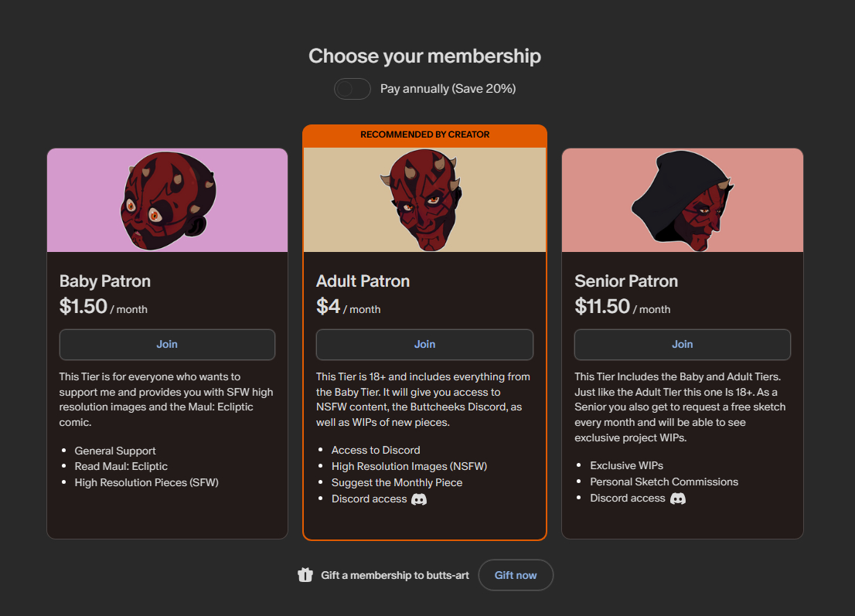Click the Pay annually (Save 20%) label
855x616 pixels.
pyautogui.click(x=448, y=89)
